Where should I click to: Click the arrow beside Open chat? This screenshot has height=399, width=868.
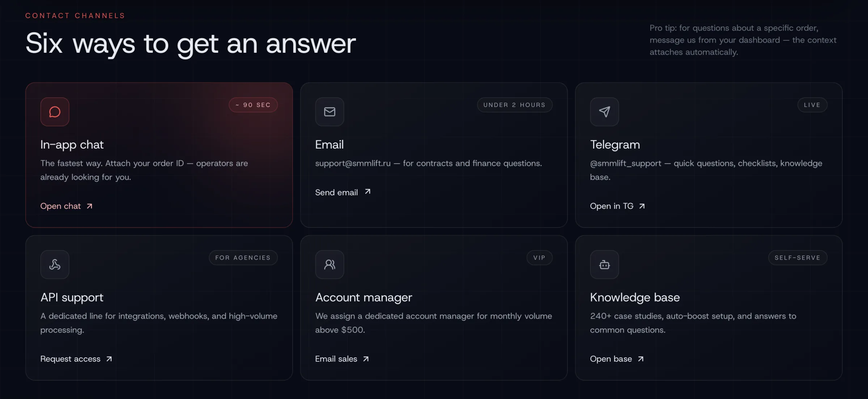[x=90, y=206]
